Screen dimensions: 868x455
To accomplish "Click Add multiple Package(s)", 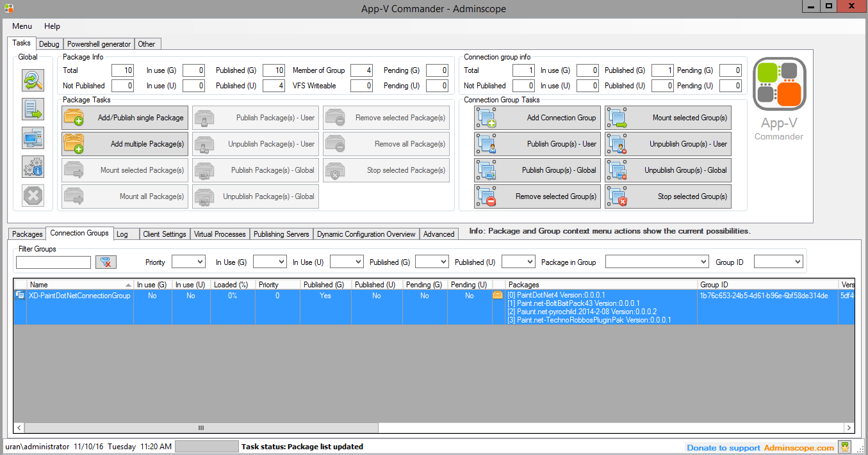I will [125, 144].
